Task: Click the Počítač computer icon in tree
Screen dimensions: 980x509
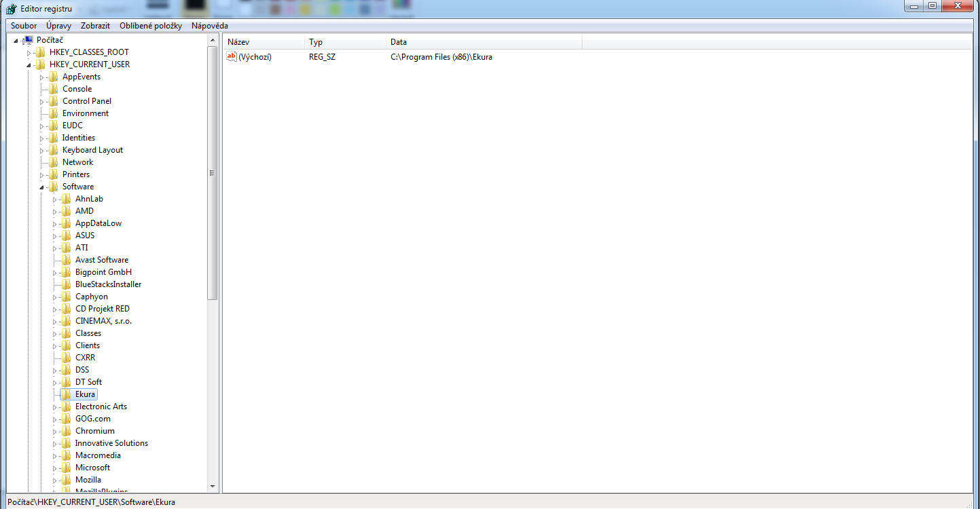Action: [x=28, y=40]
